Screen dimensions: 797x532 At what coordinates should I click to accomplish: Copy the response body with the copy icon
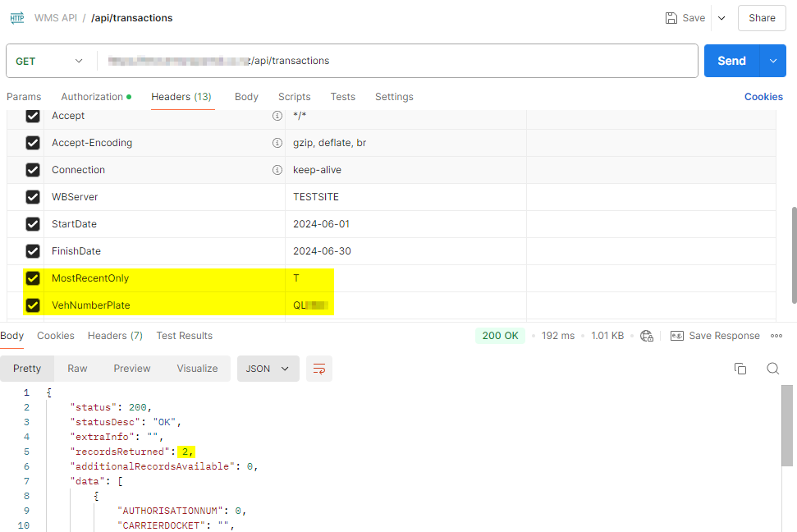pos(740,369)
